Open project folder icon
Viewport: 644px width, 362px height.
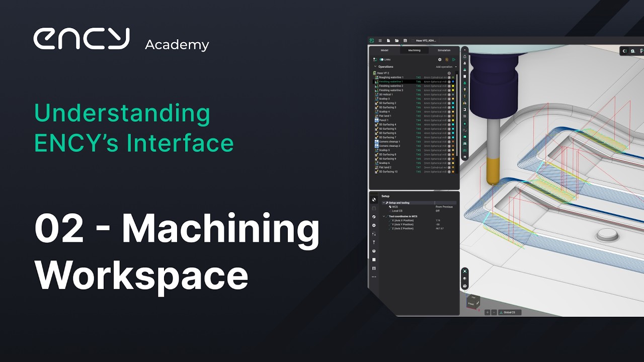396,40
